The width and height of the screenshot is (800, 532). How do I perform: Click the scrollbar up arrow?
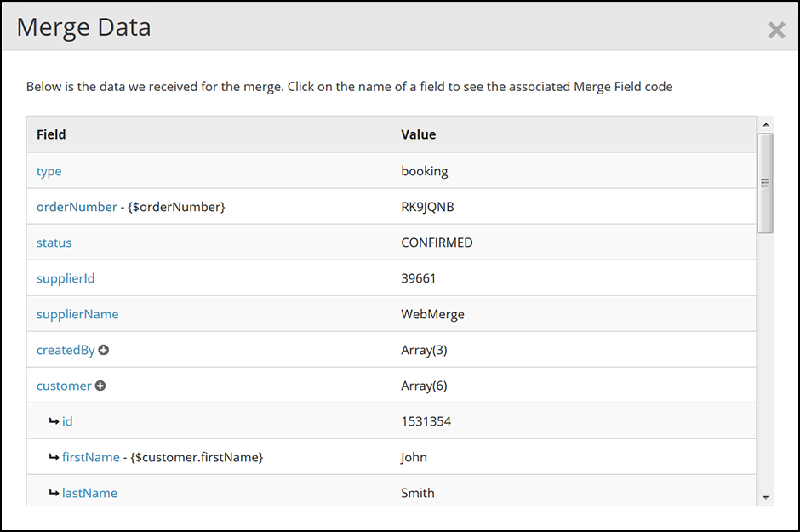[x=766, y=124]
